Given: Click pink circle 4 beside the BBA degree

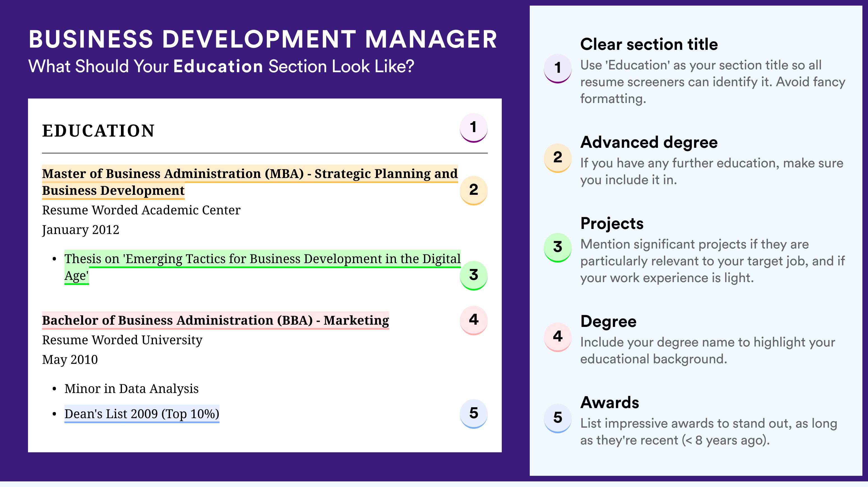Looking at the screenshot, I should tap(473, 320).
